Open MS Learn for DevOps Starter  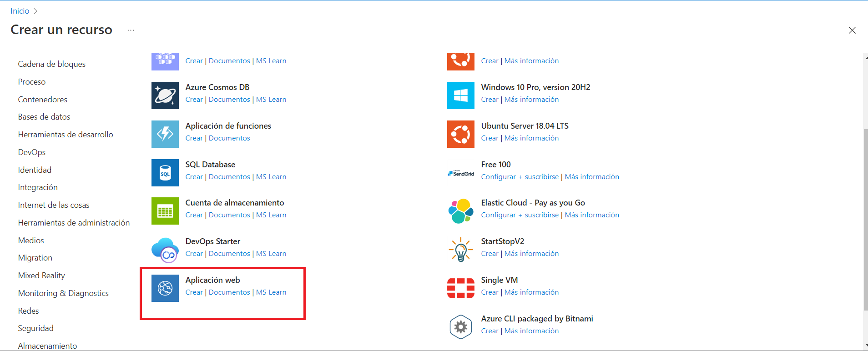click(271, 254)
